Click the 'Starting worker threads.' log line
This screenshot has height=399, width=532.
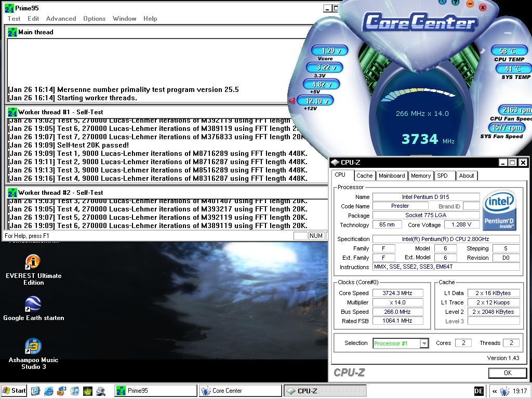point(73,98)
